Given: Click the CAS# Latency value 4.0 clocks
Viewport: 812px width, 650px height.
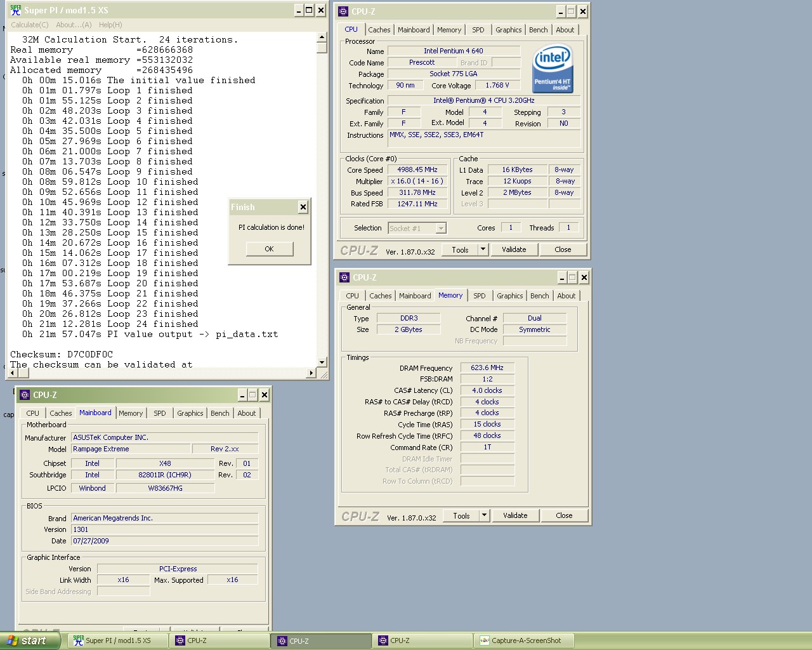Looking at the screenshot, I should [487, 390].
